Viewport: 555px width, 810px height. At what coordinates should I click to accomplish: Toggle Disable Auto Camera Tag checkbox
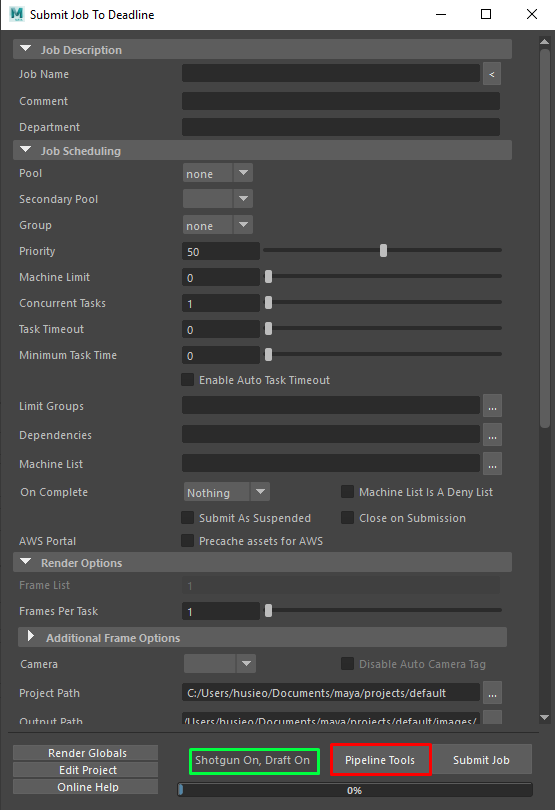point(347,664)
